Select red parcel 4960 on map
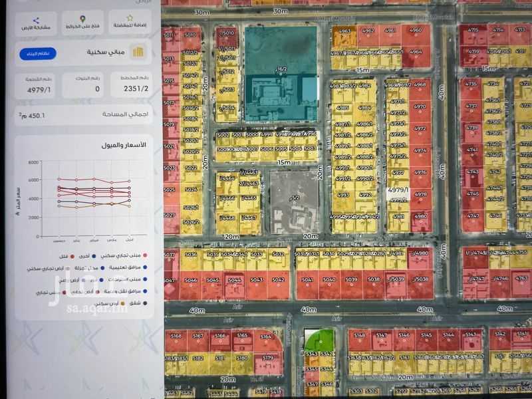Viewport: 532px width, 399px height. [416, 35]
